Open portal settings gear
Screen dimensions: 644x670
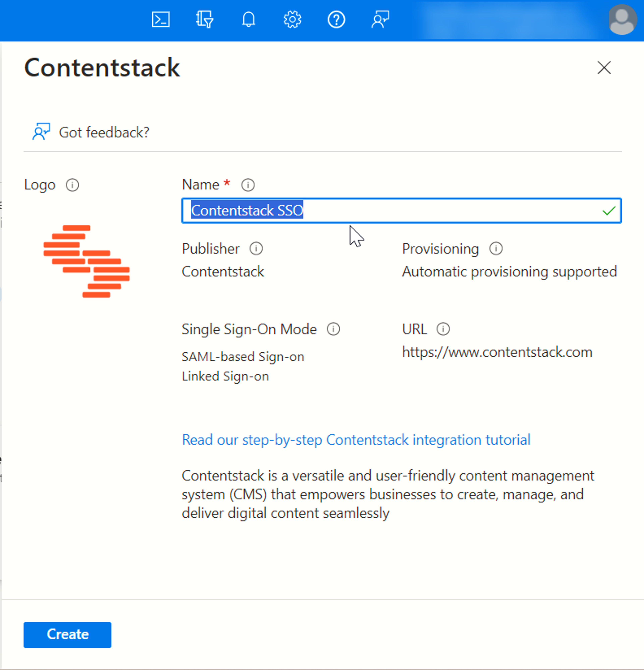pos(292,19)
